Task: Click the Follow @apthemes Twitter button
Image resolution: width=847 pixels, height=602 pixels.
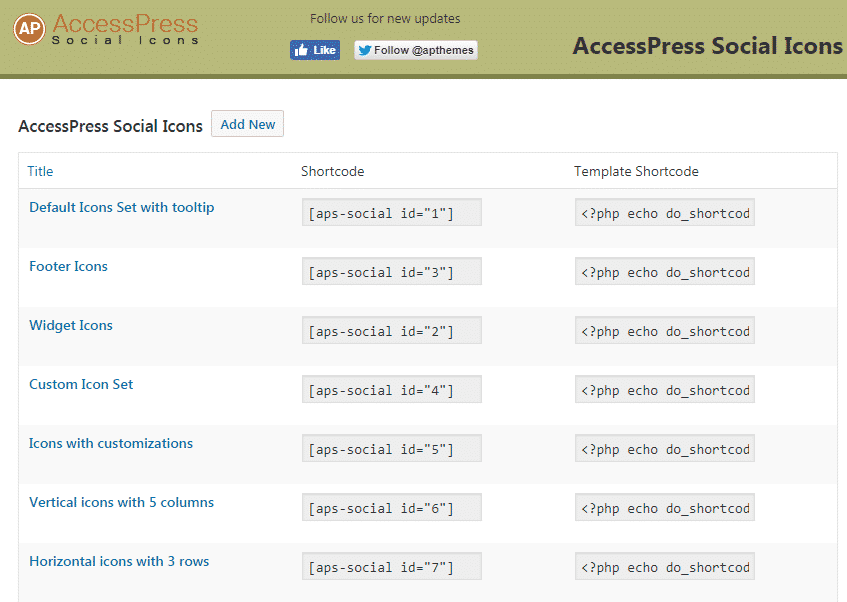Action: coord(416,50)
